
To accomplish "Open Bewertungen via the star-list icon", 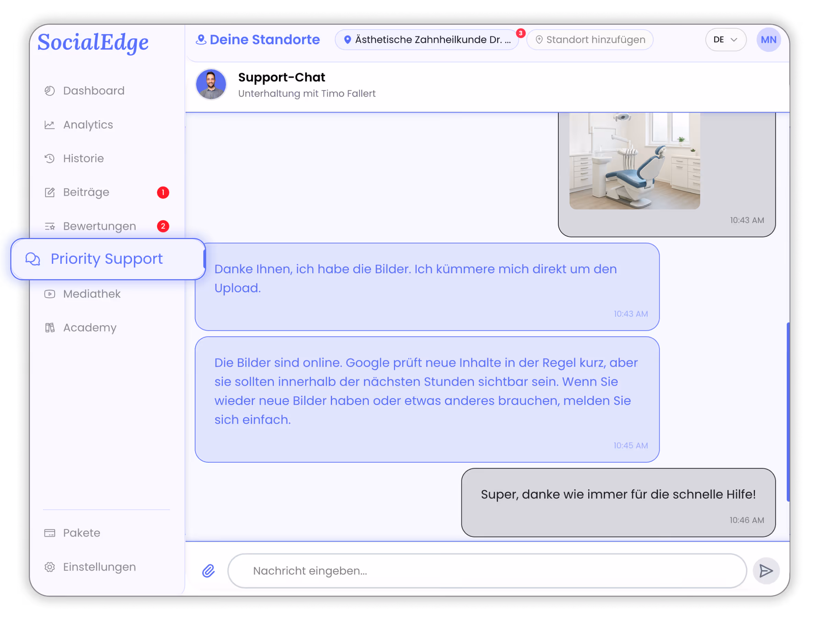I will pyautogui.click(x=49, y=226).
